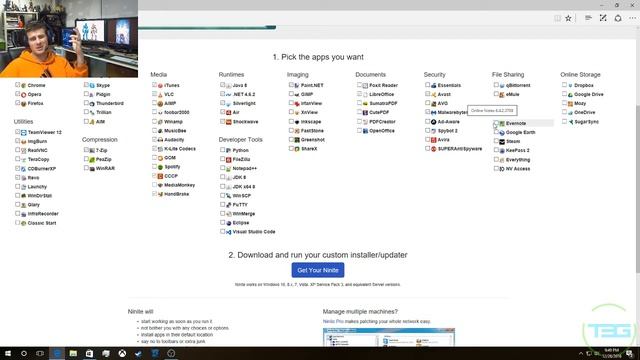This screenshot has width=640, height=360.
Task: Open Cortana search circle in taskbar
Action: [24, 353]
